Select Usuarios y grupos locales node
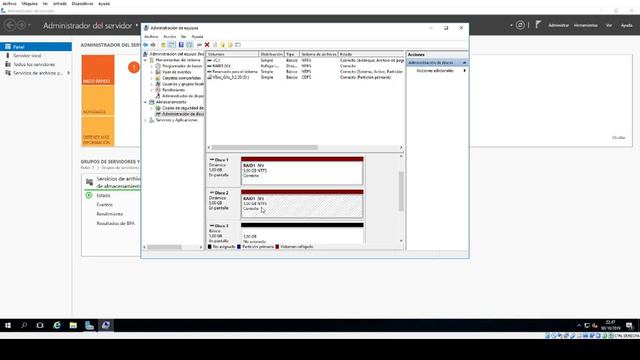This screenshot has height=360, width=640. 183,84
